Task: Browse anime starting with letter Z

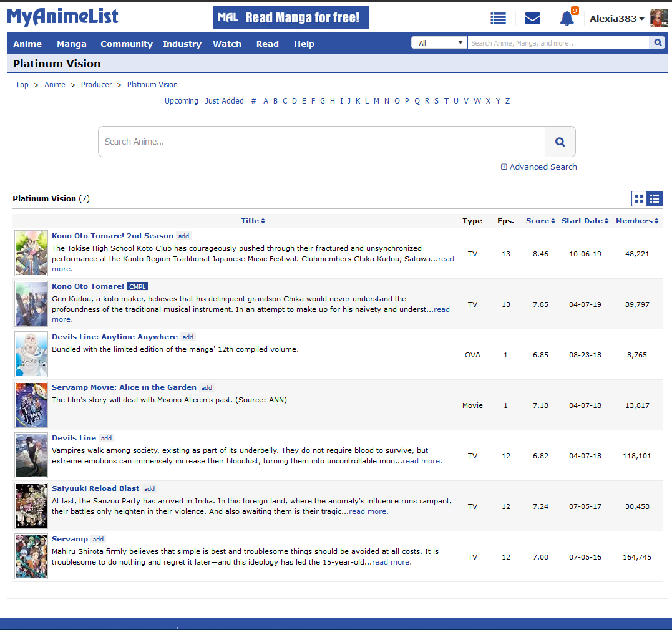Action: click(507, 100)
